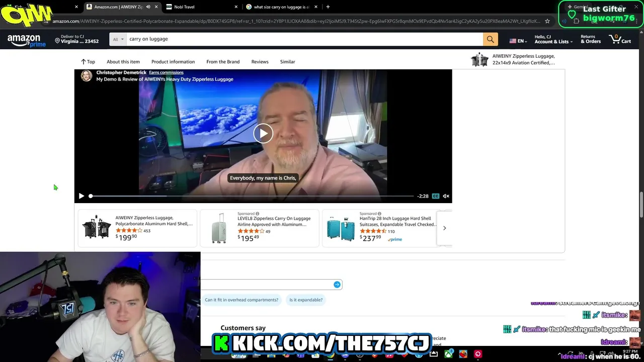Click the browser address bar URL

[x=296, y=21]
